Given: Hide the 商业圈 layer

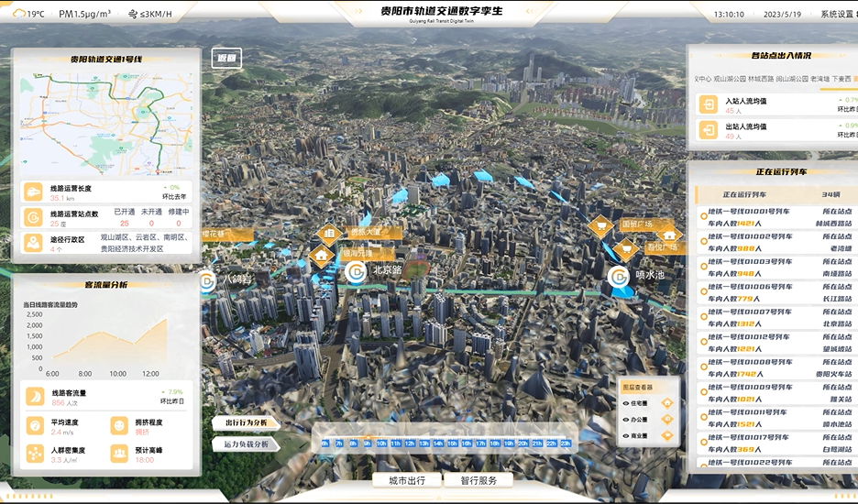Looking at the screenshot, I should [x=625, y=436].
